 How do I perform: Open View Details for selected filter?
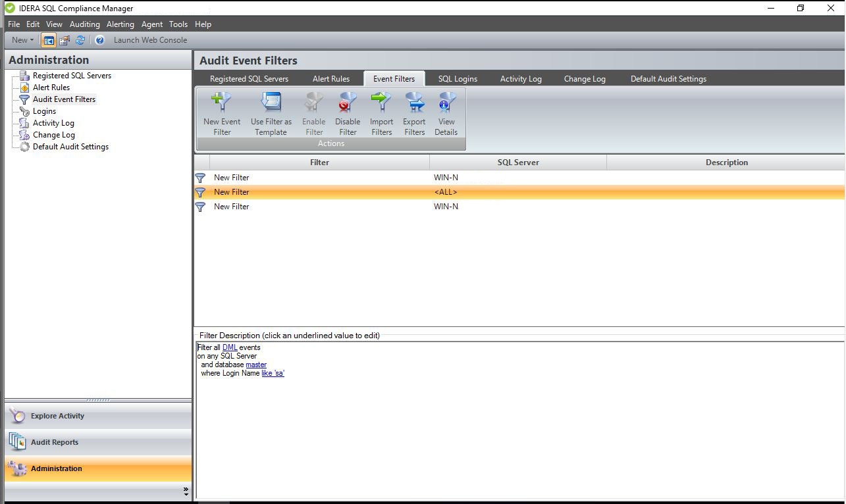point(446,103)
